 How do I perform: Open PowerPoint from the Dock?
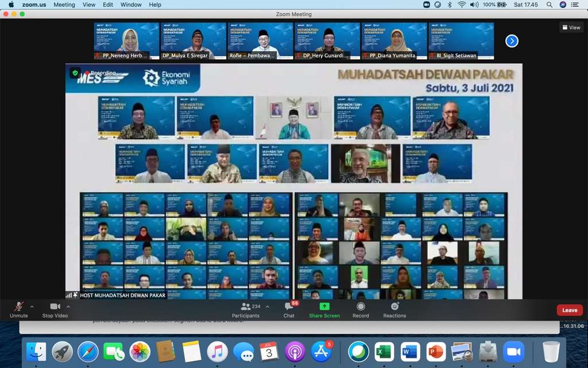point(436,352)
